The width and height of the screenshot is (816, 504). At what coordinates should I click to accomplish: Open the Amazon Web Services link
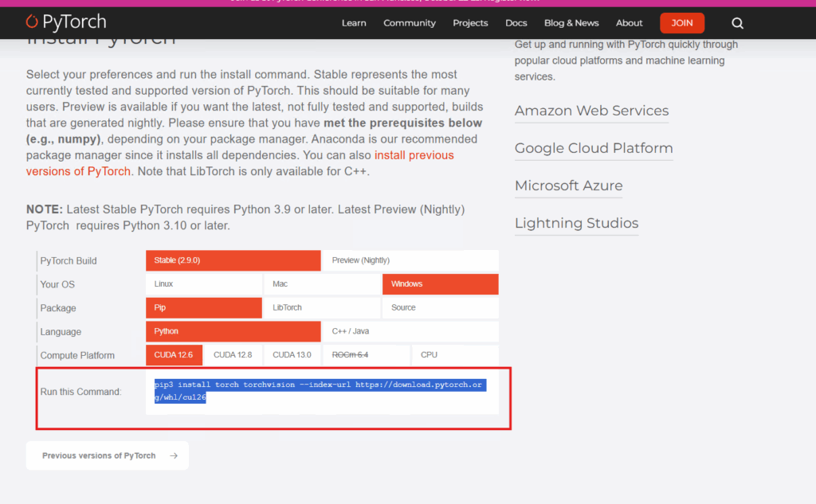pyautogui.click(x=591, y=111)
